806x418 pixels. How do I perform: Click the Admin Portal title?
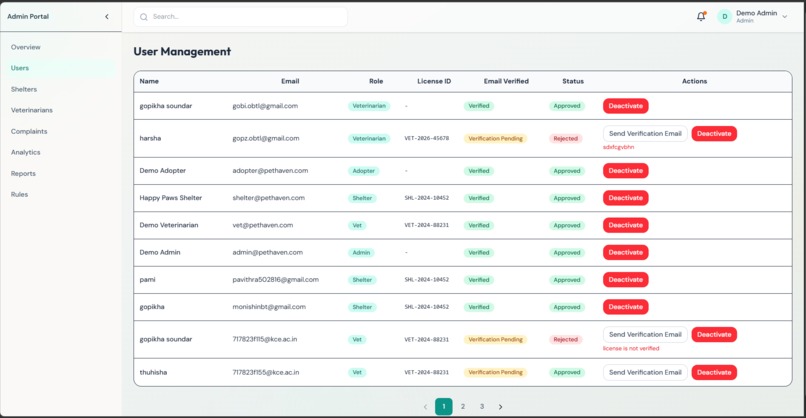(28, 16)
